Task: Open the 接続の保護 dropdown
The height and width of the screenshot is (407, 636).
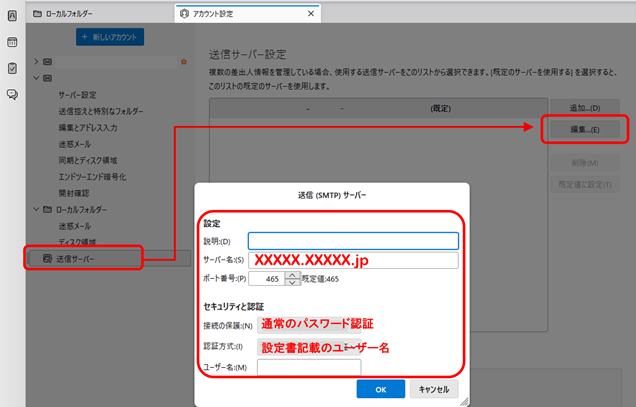Action: (356, 323)
